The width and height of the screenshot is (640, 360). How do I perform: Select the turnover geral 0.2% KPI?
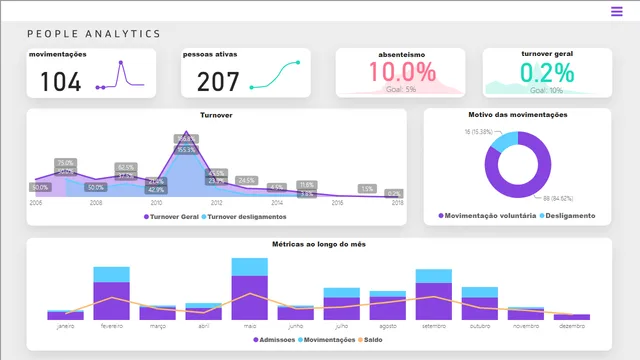coord(547,73)
